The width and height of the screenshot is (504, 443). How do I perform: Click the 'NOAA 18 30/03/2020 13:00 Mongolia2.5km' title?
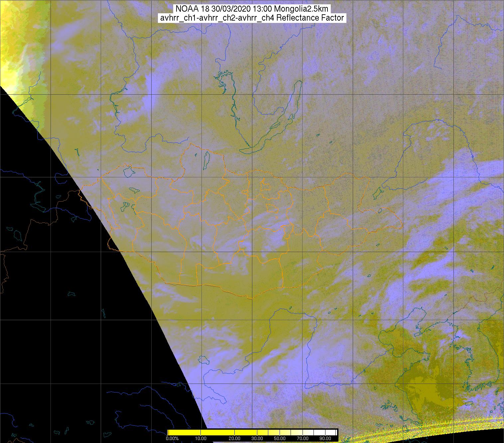(252, 9)
